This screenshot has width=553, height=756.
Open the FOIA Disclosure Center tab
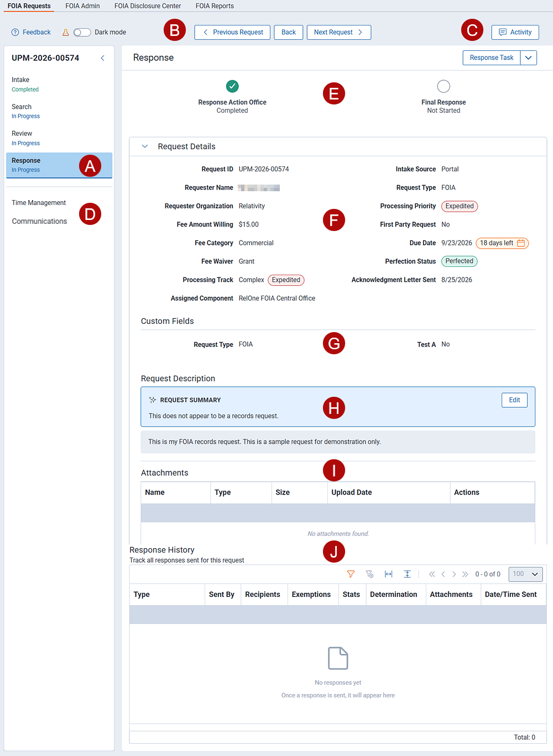pos(148,6)
